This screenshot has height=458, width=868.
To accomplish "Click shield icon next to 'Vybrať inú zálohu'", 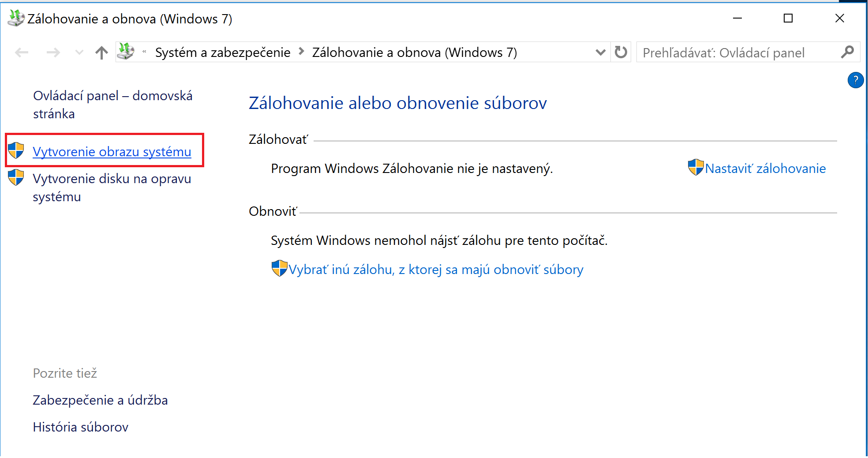I will 280,268.
